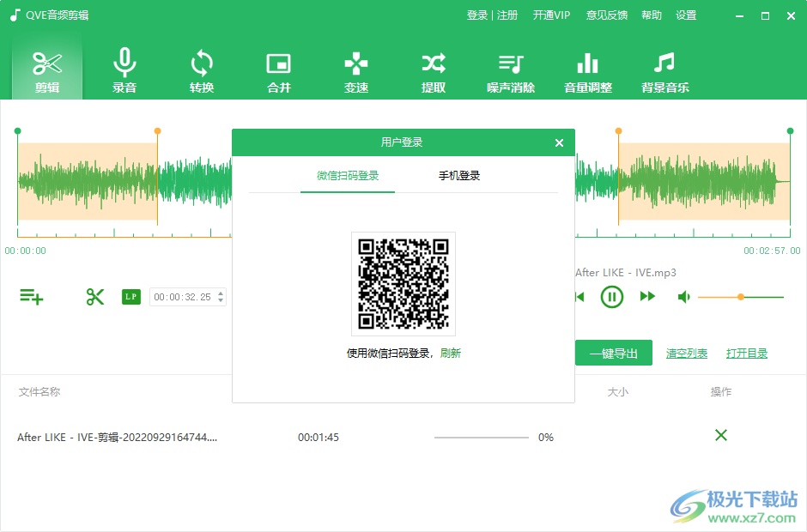This screenshot has width=807, height=532.
Task: Adjust the orange volume slider handle
Action: (741, 297)
